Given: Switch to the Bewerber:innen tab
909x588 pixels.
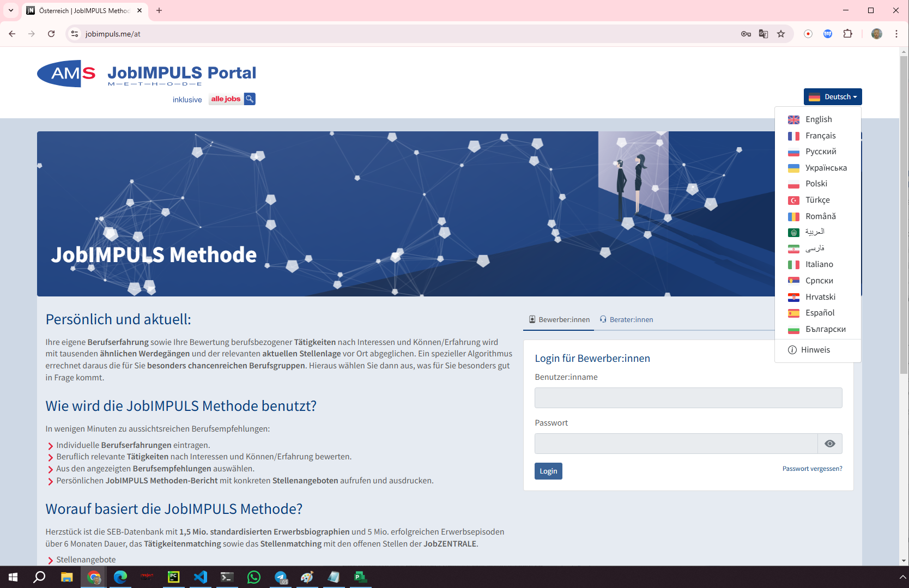Looking at the screenshot, I should click(559, 320).
